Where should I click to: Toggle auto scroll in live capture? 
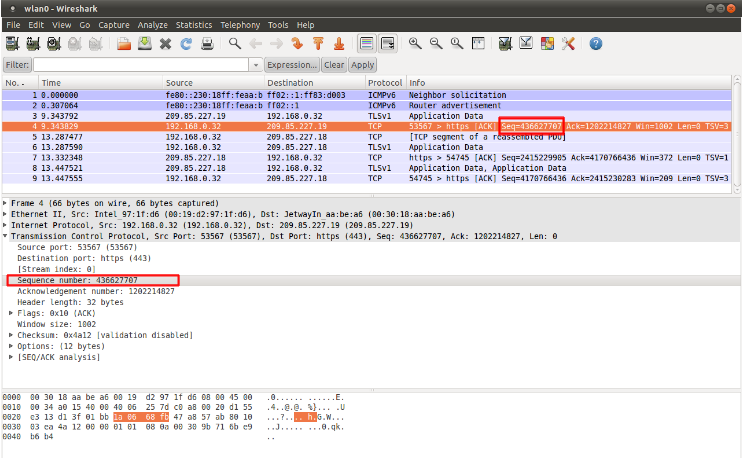(387, 44)
